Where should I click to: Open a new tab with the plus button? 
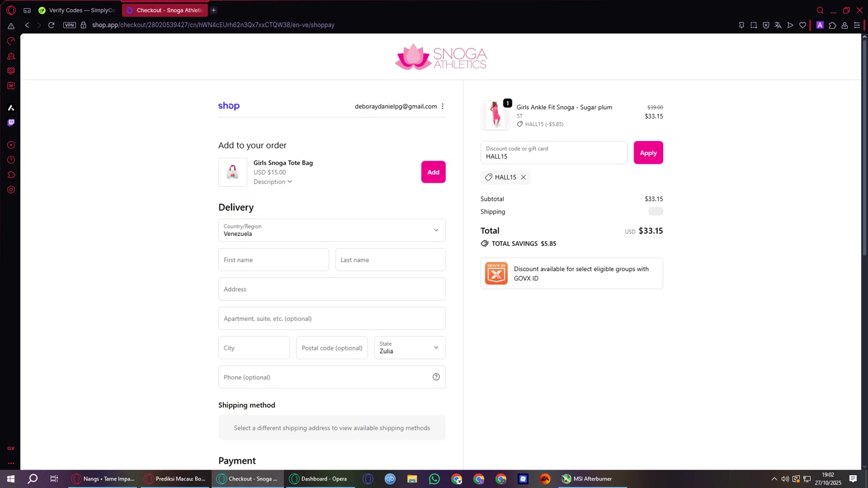point(214,10)
